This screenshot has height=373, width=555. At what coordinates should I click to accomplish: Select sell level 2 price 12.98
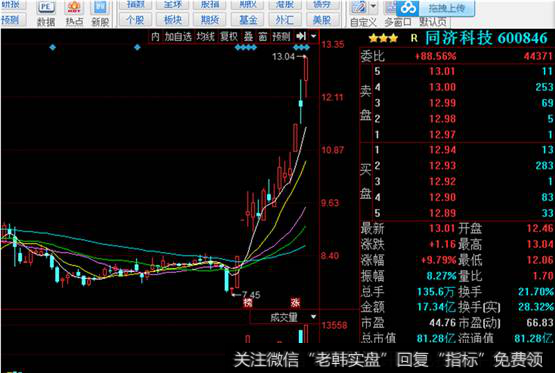point(442,119)
